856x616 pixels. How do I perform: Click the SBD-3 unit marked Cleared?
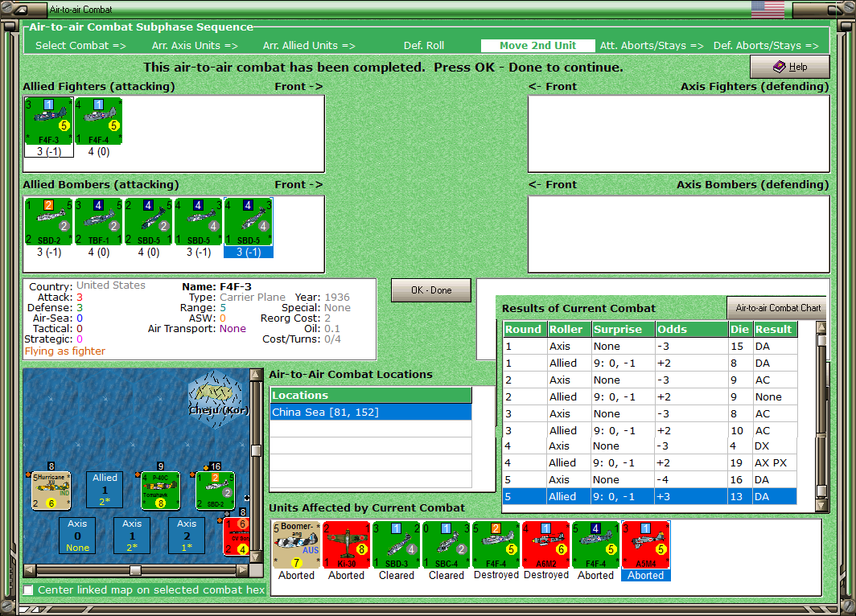click(x=397, y=544)
